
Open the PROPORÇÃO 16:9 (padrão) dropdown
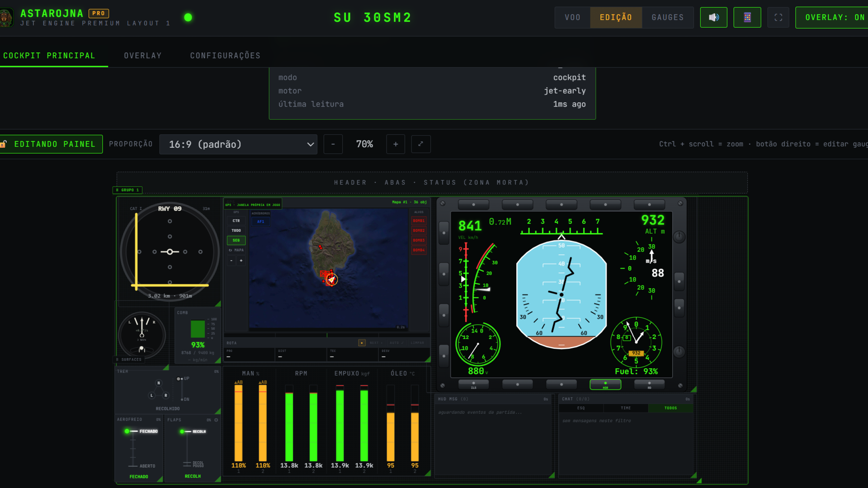click(x=238, y=145)
